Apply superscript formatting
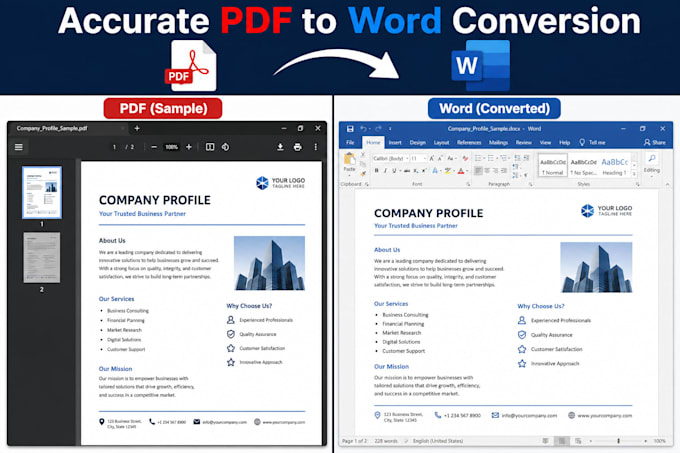Image resolution: width=680 pixels, height=453 pixels. coord(424,171)
